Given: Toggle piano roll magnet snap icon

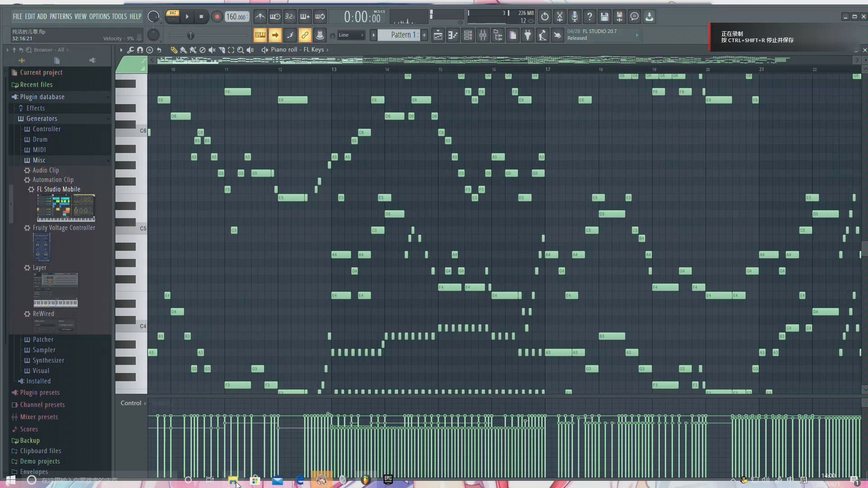Looking at the screenshot, I should click(140, 50).
